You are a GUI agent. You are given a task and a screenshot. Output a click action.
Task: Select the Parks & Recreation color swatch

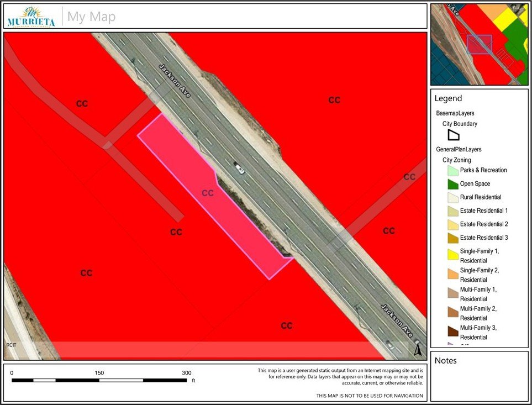point(453,170)
